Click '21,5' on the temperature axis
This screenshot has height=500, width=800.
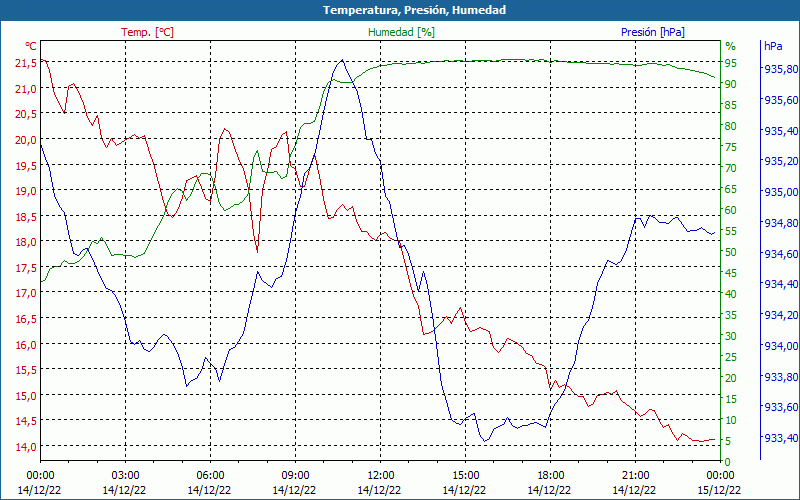[27, 63]
